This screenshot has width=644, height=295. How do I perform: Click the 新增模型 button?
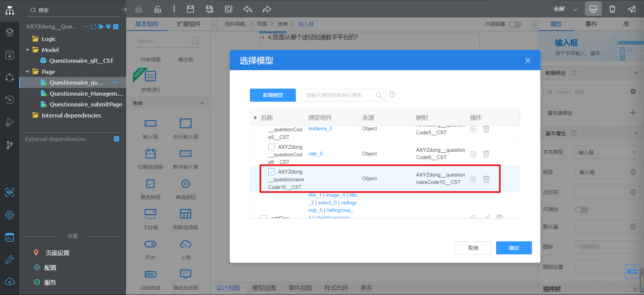click(273, 95)
